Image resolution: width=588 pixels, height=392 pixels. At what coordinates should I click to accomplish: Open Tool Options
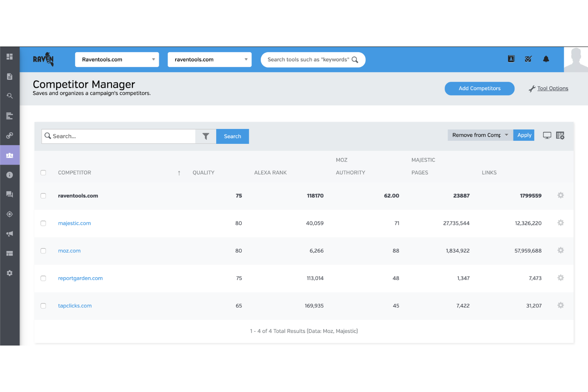(x=552, y=88)
